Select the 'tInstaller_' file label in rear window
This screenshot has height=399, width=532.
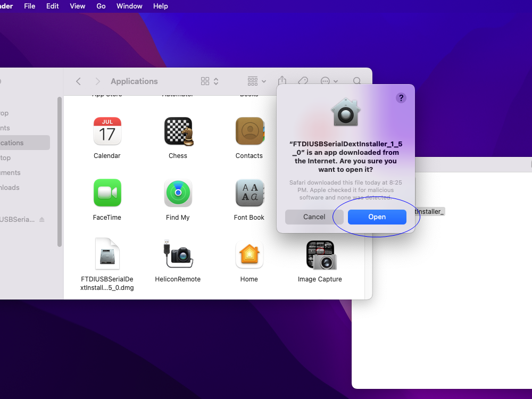pos(429,212)
